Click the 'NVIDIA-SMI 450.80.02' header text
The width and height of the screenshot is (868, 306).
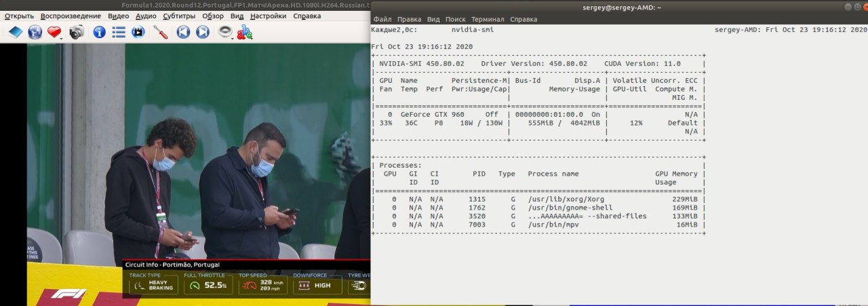point(422,64)
